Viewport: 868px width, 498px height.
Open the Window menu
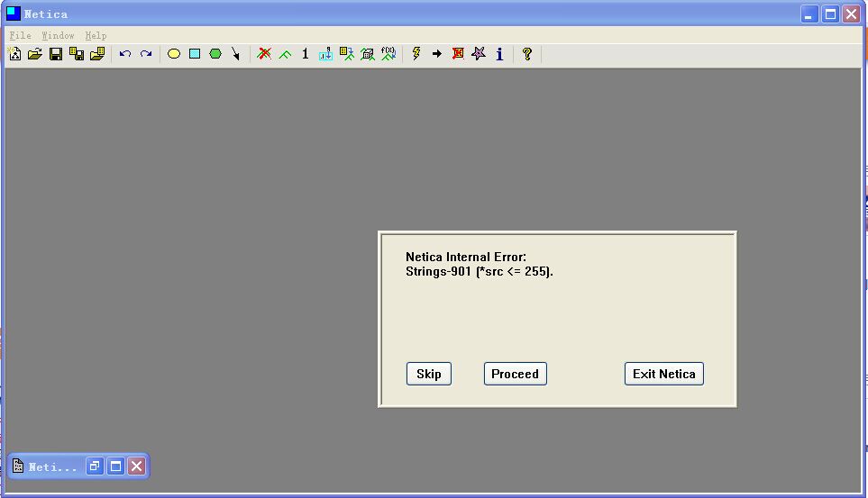[58, 35]
